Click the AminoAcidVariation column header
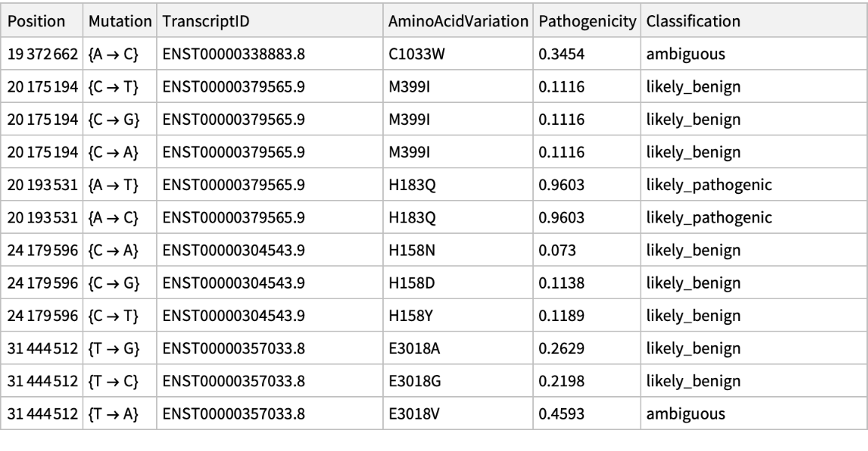The width and height of the screenshot is (868, 451). click(x=457, y=21)
